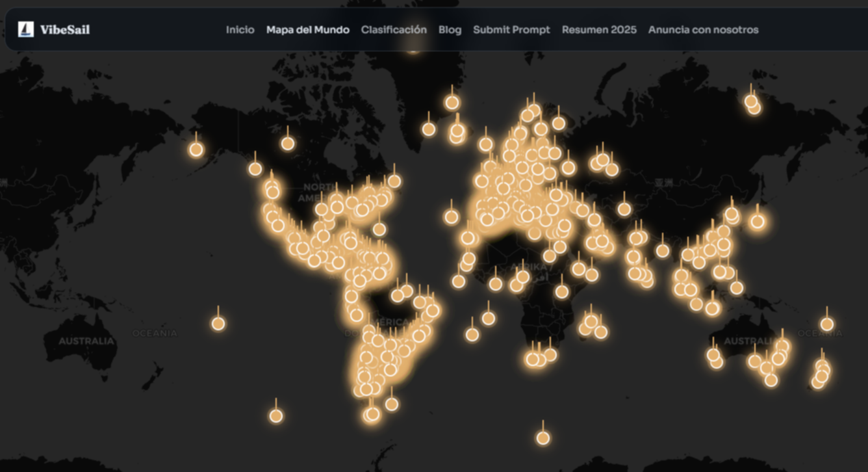Select the Bermuda pin off the US east coast
Viewport: 868px width, 472px height.
[379, 229]
